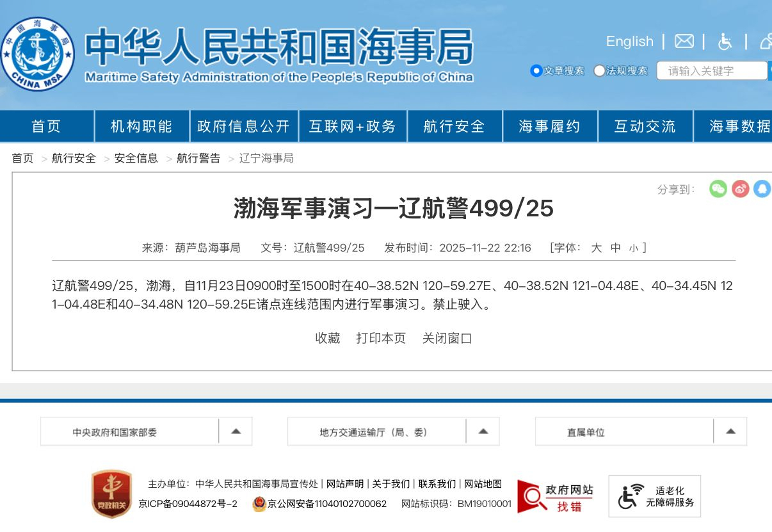This screenshot has height=532, width=772.
Task: Share article via red Weibo icon
Action: click(740, 189)
